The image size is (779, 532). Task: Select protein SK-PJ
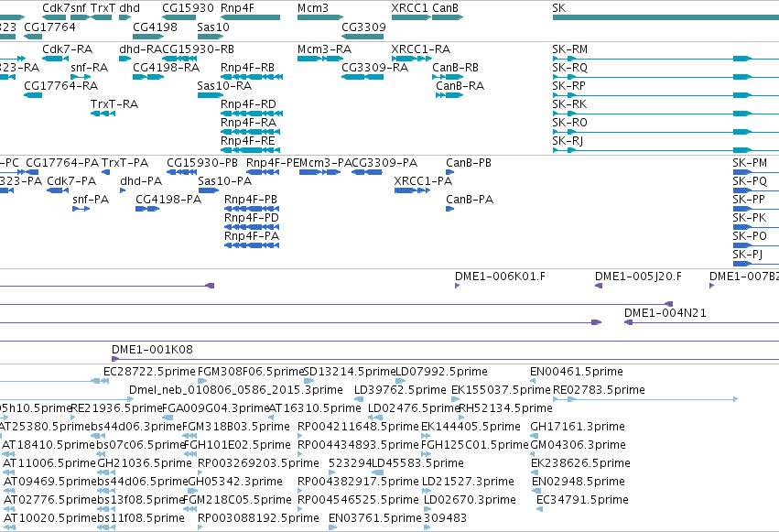[x=748, y=255]
